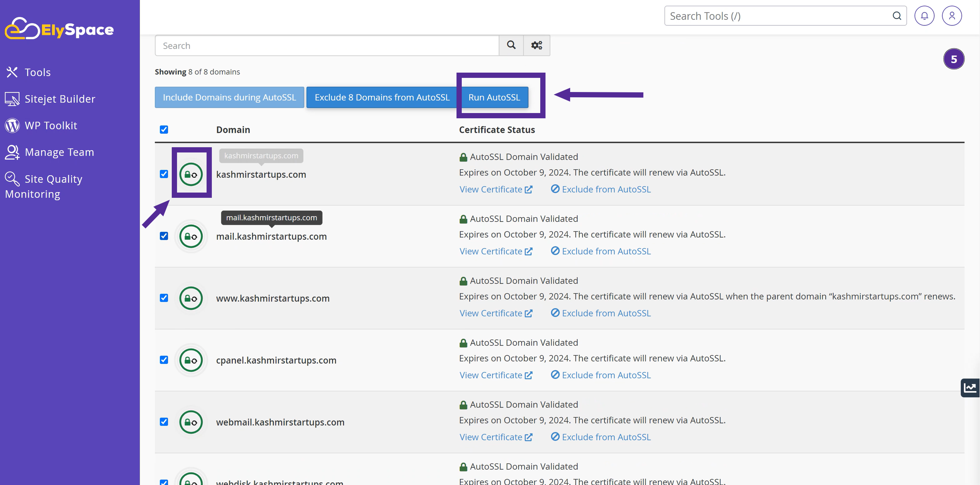Click SSL lock icon for mail.kashmirstartups.com
Screen dimensions: 980x485
point(191,236)
